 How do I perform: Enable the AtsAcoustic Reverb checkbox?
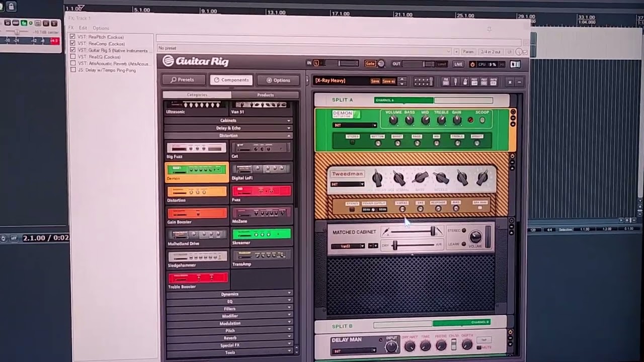tap(73, 63)
